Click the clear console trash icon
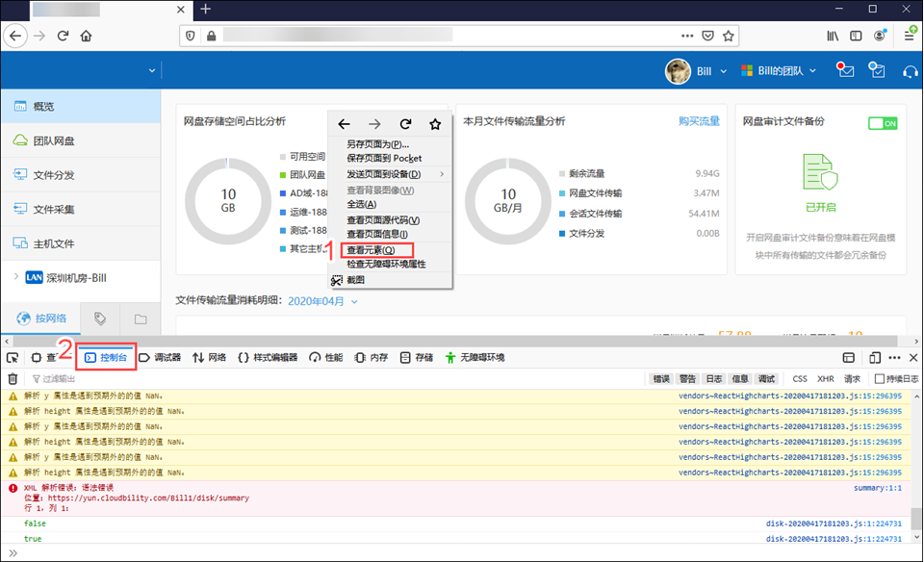924x562 pixels. (x=13, y=379)
